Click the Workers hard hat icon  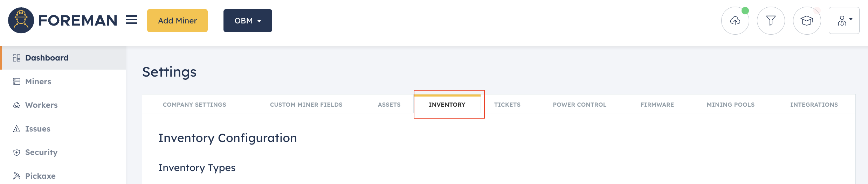pyautogui.click(x=16, y=105)
